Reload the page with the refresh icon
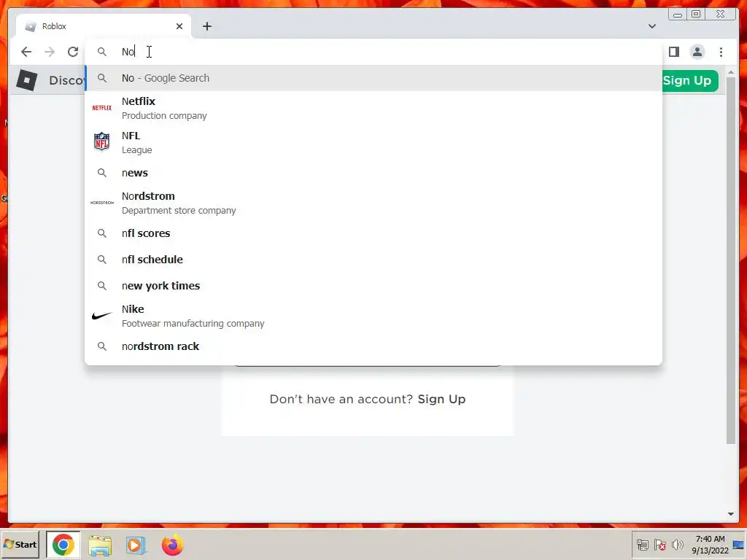This screenshot has width=747, height=560. pyautogui.click(x=73, y=52)
